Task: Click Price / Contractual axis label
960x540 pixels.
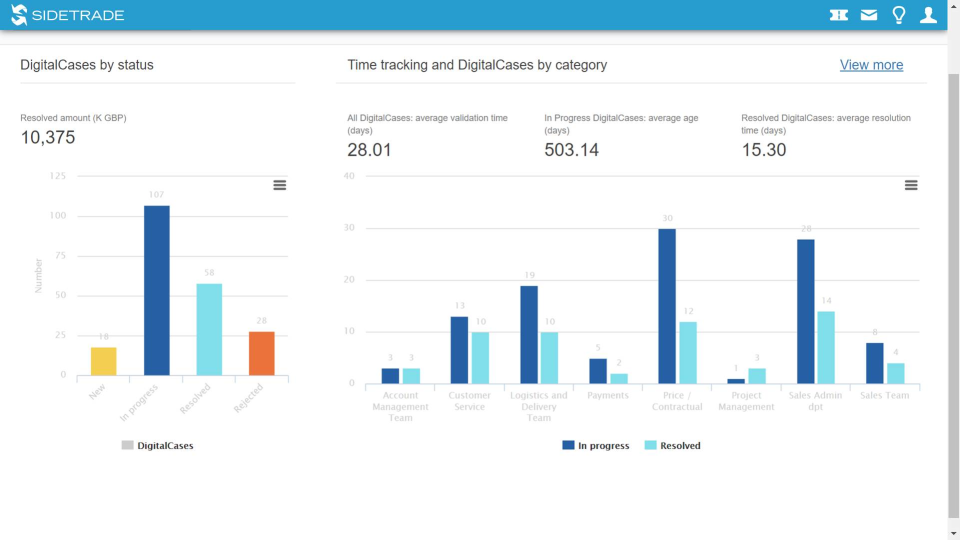Action: tap(677, 401)
